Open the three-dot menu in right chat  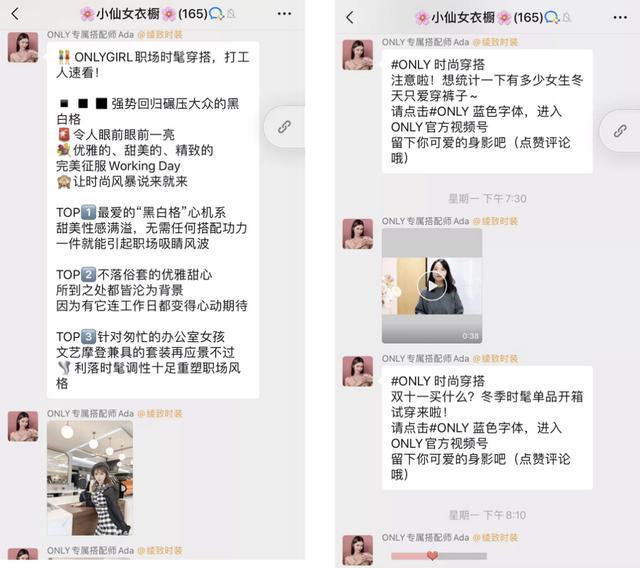(620, 17)
